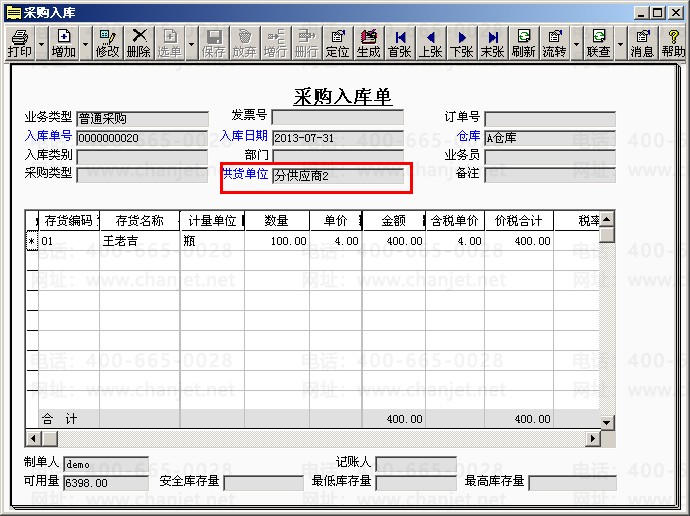Click the 保存 save icon
This screenshot has width=690, height=516.
[213, 43]
